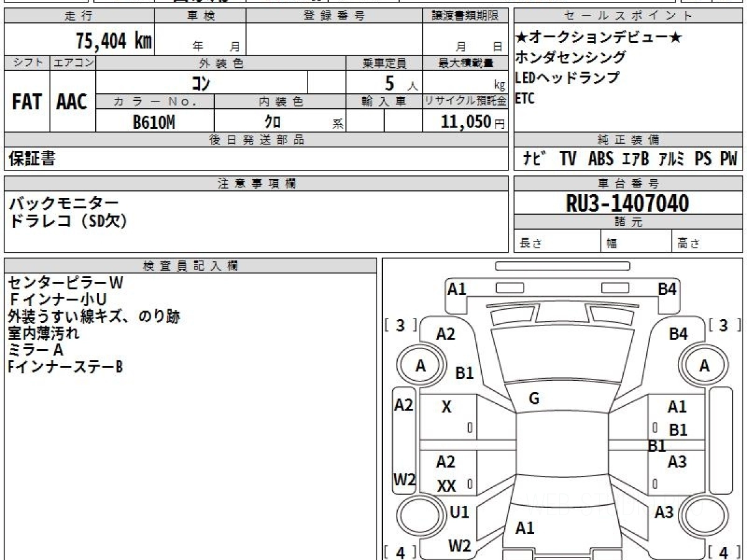The height and width of the screenshot is (560, 747).
Task: Click the "高さ" dimension label
Action: (x=689, y=243)
